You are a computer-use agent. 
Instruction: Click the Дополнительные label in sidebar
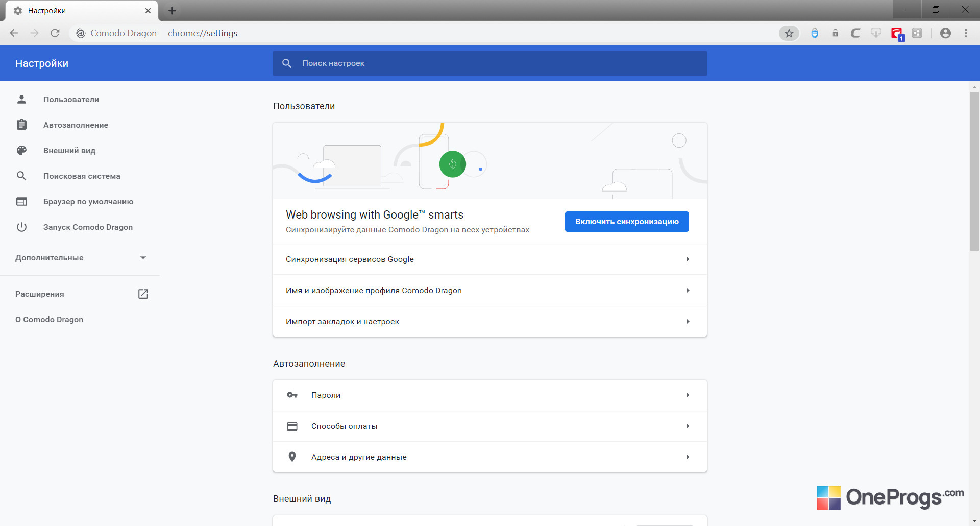click(x=49, y=258)
